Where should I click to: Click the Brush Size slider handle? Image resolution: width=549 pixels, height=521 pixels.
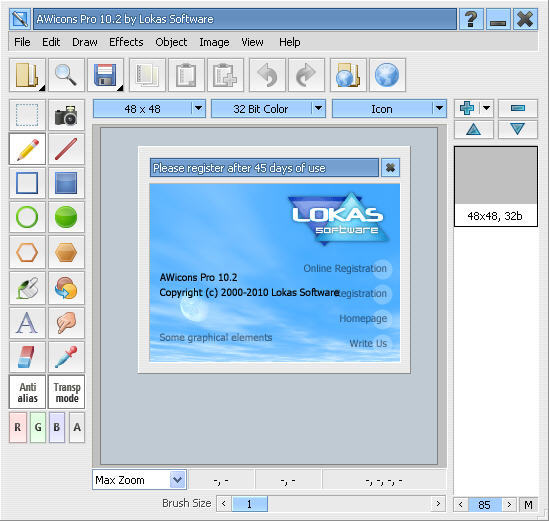point(250,504)
